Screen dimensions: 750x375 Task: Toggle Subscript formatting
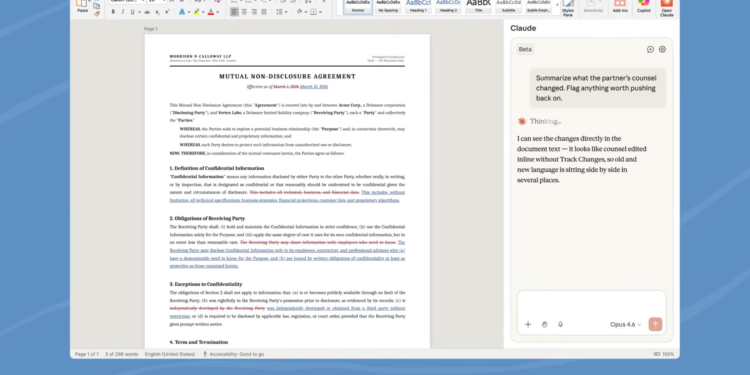(x=158, y=12)
